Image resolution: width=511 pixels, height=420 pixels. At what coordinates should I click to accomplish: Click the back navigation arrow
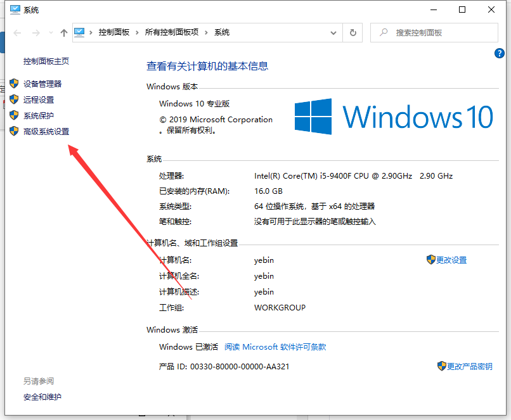tap(17, 33)
